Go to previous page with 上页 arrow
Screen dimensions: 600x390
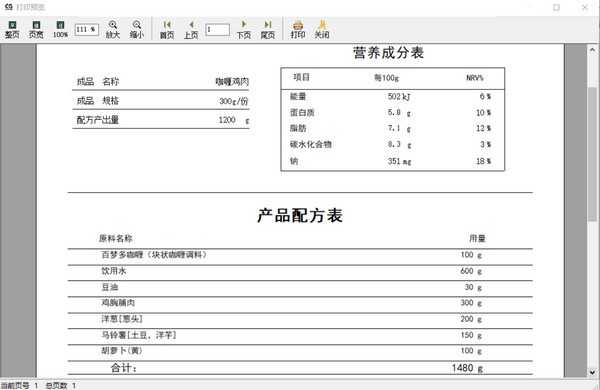click(191, 29)
